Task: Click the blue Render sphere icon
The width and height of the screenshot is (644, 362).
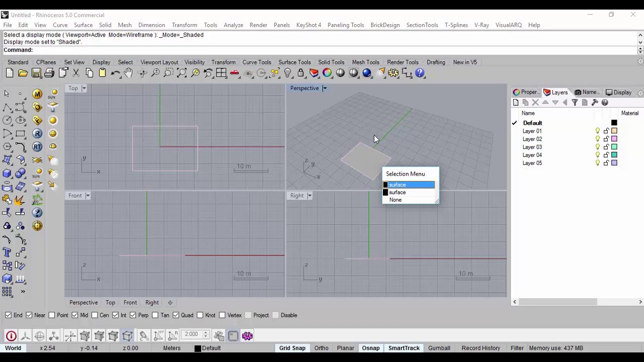Action: tap(367, 73)
